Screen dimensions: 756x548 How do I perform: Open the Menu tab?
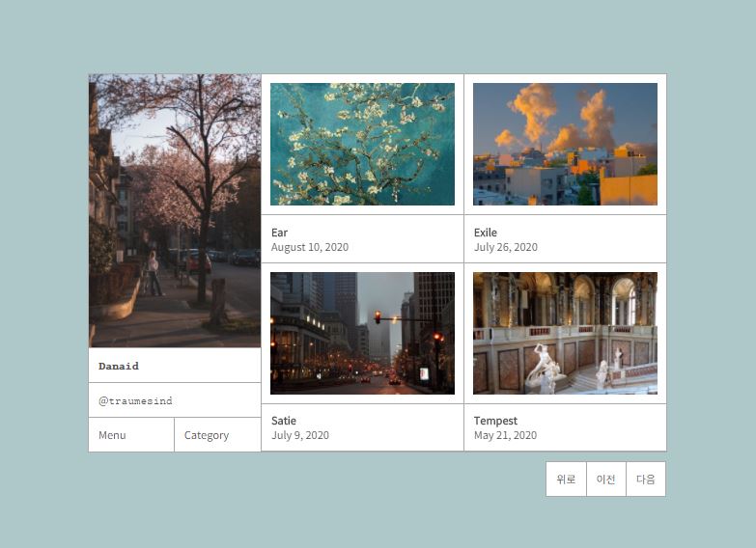pyautogui.click(x=131, y=435)
